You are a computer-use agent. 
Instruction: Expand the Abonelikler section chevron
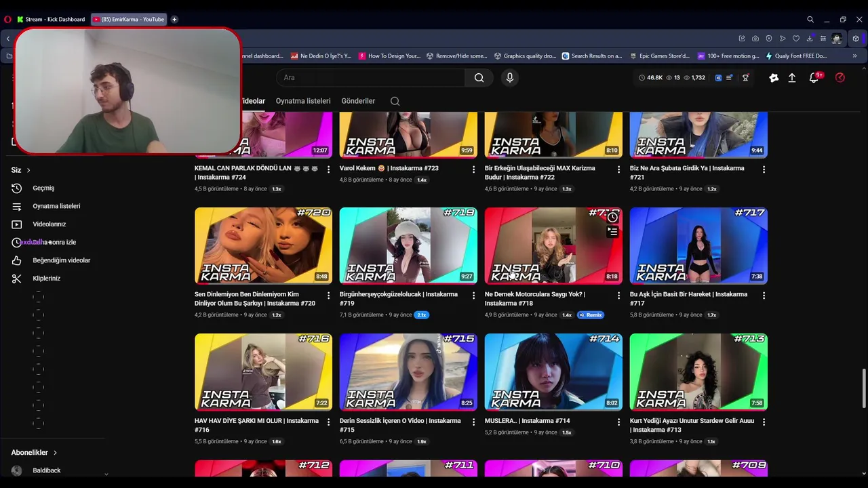click(x=55, y=453)
